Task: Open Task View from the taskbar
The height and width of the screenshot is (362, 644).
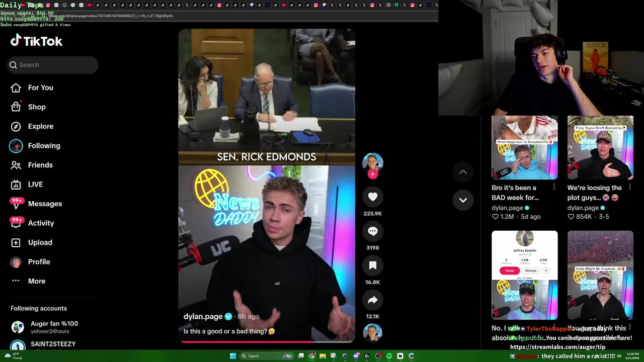Action: point(301,356)
